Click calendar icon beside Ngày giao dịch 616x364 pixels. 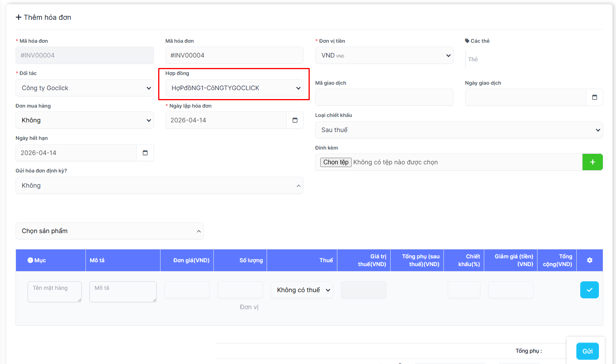point(594,98)
